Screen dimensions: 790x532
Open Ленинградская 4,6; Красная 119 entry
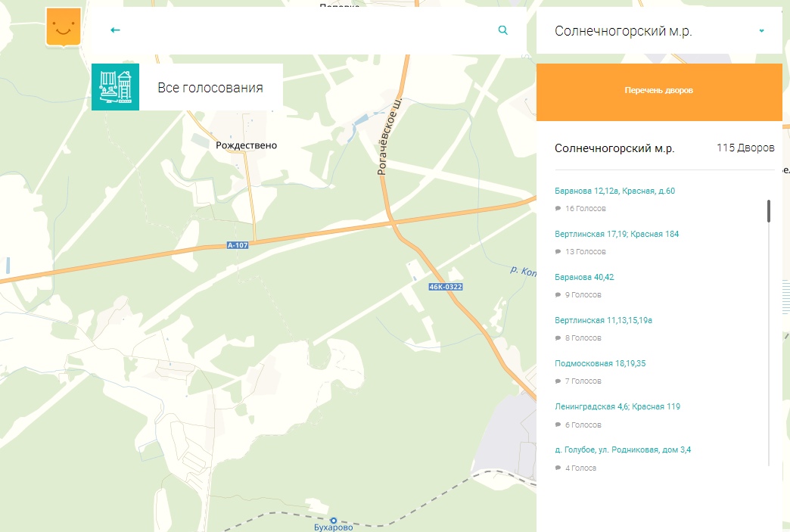point(618,406)
